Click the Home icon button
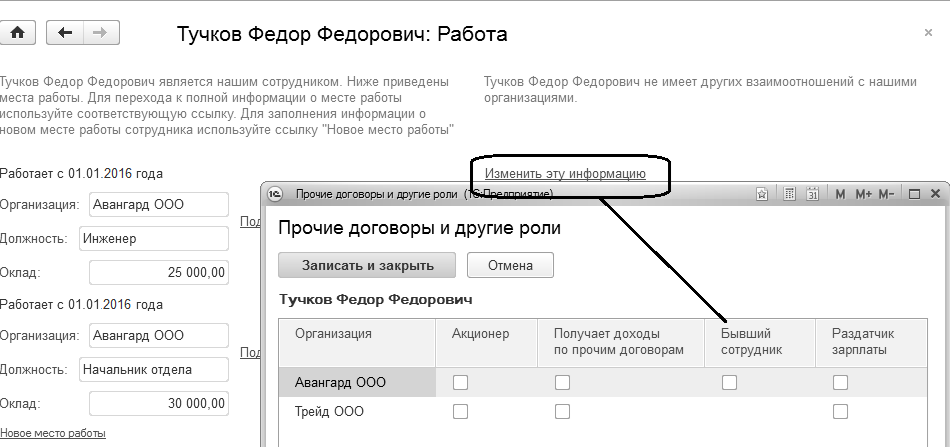This screenshot has height=447, width=950. click(19, 33)
